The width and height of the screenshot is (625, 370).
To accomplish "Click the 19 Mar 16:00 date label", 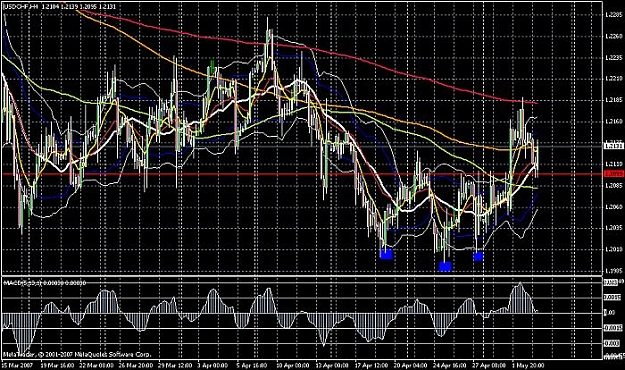I will [58, 365].
